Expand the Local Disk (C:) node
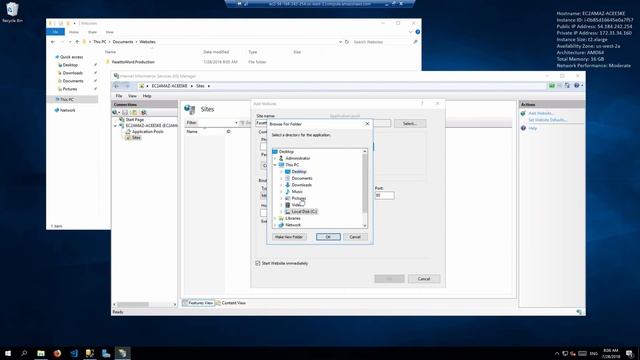640x360 pixels. 281,211
